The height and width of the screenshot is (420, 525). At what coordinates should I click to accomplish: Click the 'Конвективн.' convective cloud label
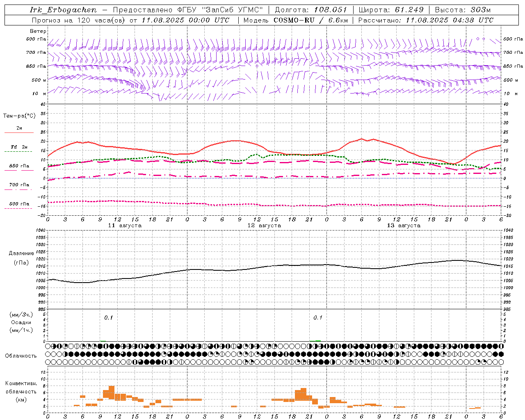click(21, 383)
